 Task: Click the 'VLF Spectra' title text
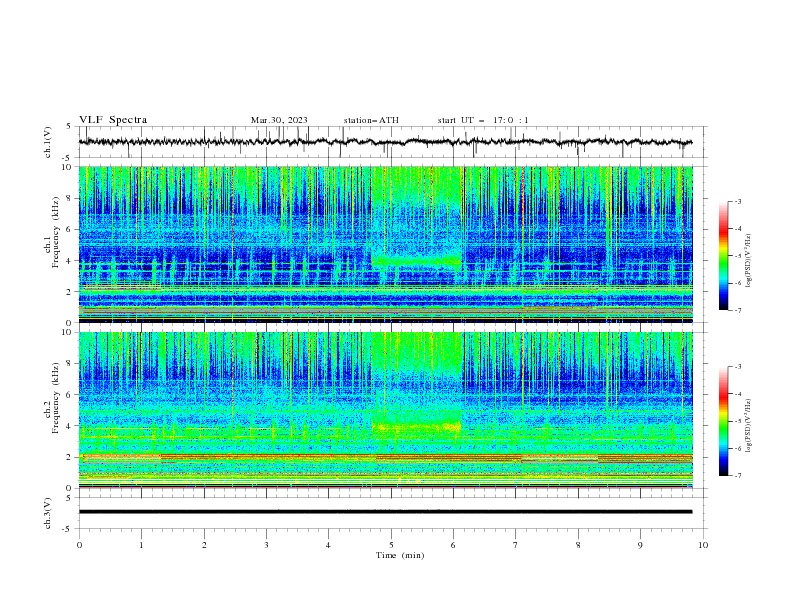113,120
